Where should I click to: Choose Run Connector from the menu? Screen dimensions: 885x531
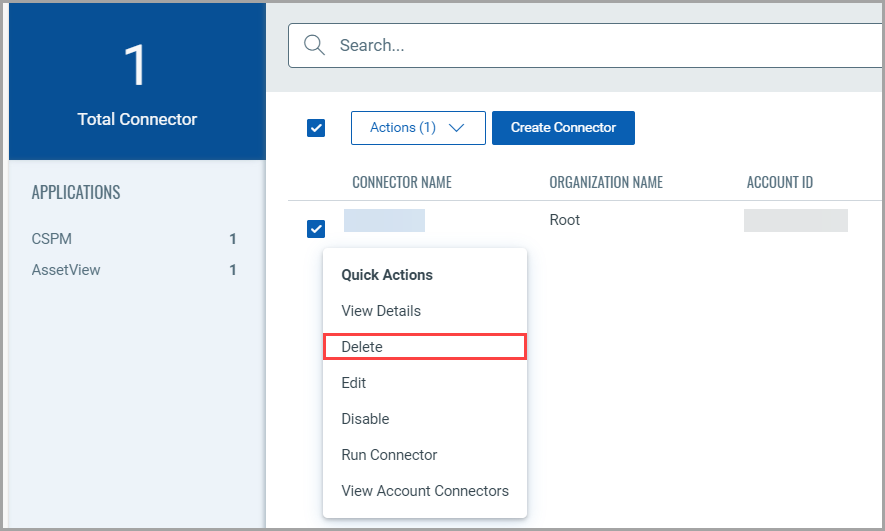(389, 455)
